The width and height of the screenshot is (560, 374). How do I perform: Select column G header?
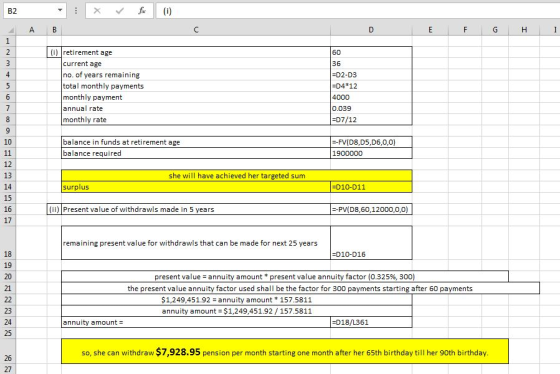[495, 30]
